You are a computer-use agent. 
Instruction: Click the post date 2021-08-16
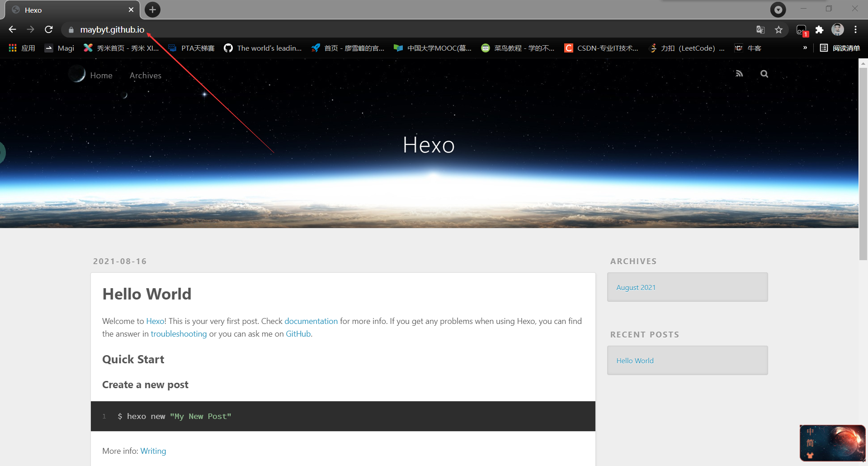coord(120,262)
